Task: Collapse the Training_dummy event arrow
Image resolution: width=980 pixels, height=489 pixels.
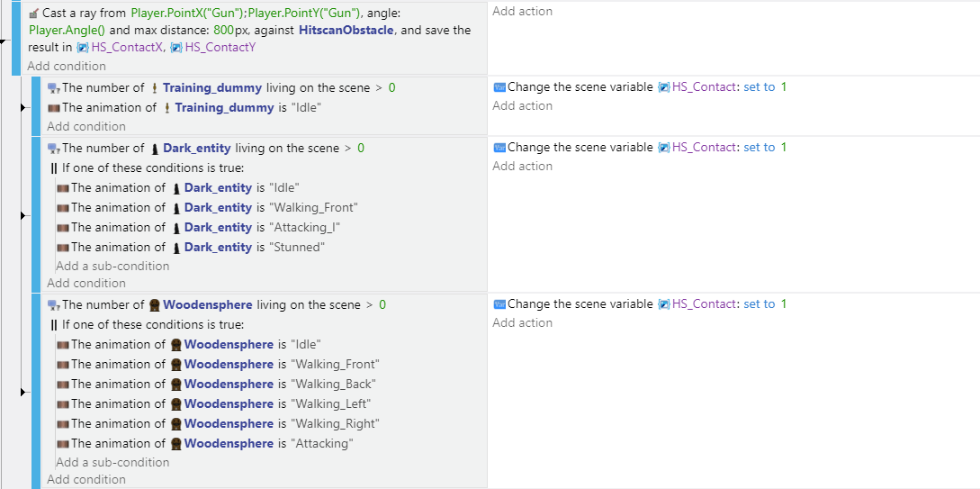Action: click(x=23, y=108)
